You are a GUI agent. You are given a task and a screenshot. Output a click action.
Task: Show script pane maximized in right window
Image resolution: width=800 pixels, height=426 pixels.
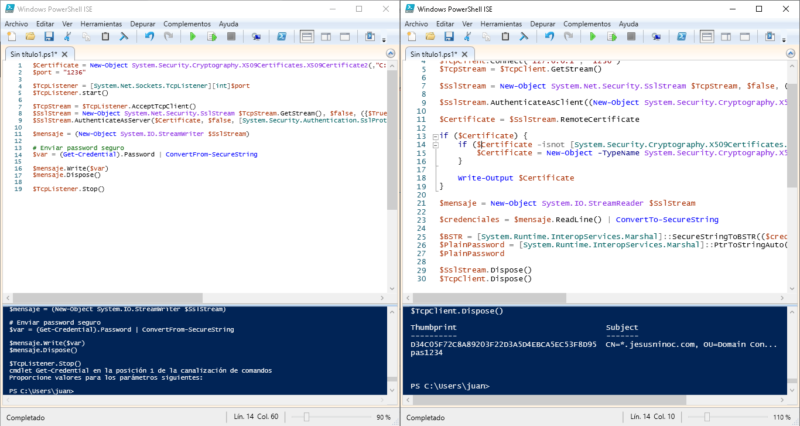[x=745, y=37]
